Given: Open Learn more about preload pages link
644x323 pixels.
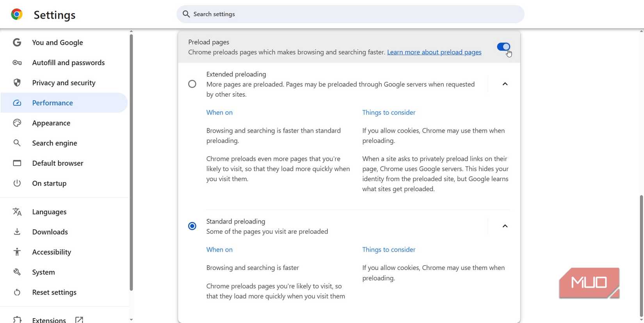Looking at the screenshot, I should (x=434, y=52).
